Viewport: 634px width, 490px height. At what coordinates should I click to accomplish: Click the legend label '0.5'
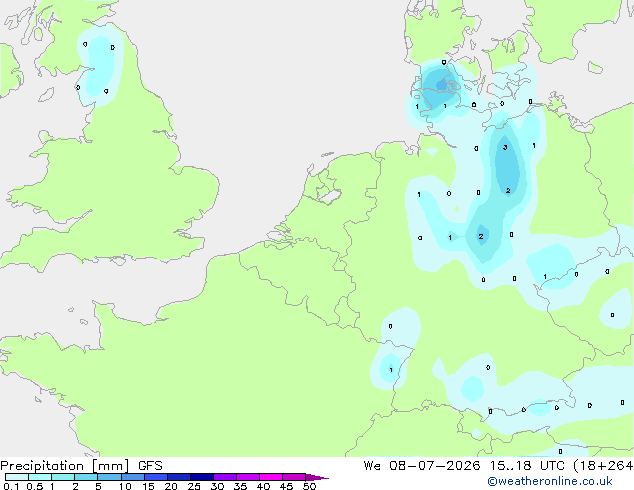click(34, 486)
